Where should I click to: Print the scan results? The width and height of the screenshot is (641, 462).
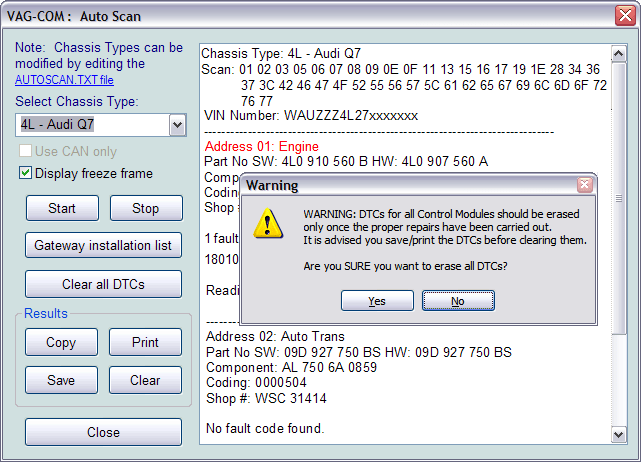pos(145,342)
